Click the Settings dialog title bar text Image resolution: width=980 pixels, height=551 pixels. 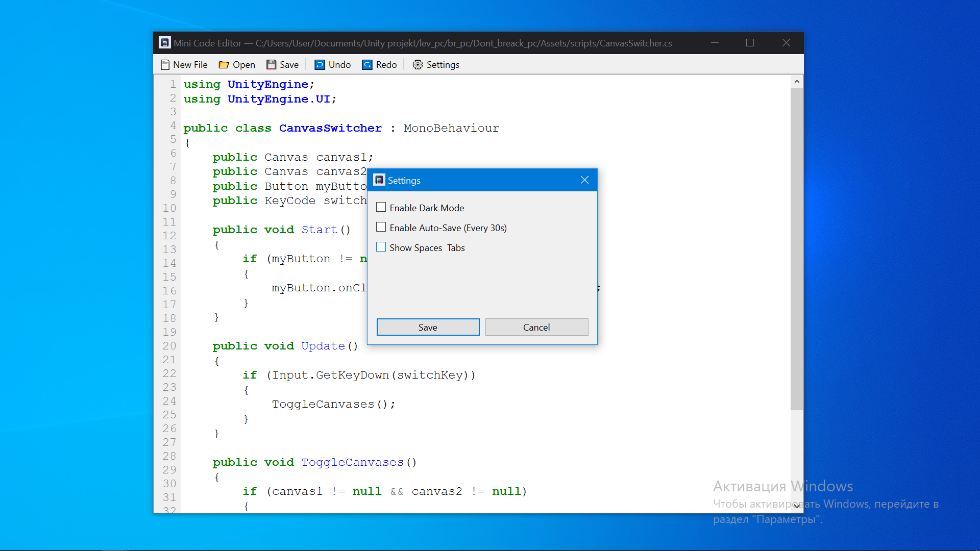coord(404,180)
